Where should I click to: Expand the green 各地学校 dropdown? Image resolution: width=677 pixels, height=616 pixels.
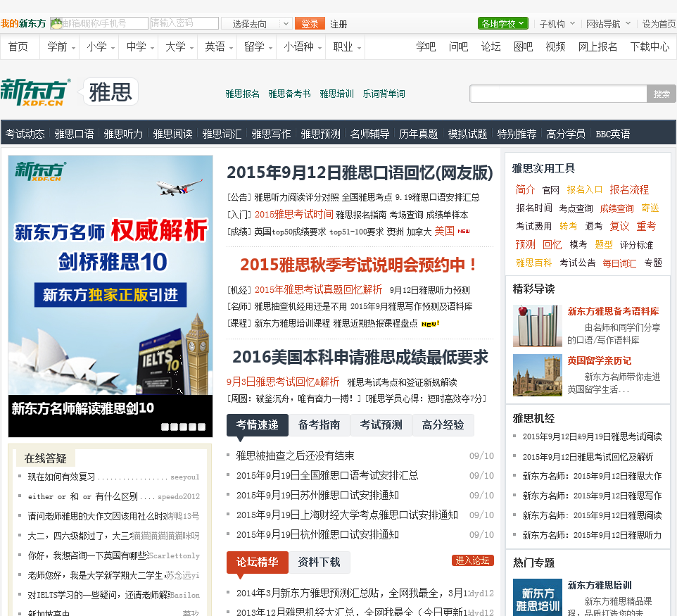click(503, 24)
